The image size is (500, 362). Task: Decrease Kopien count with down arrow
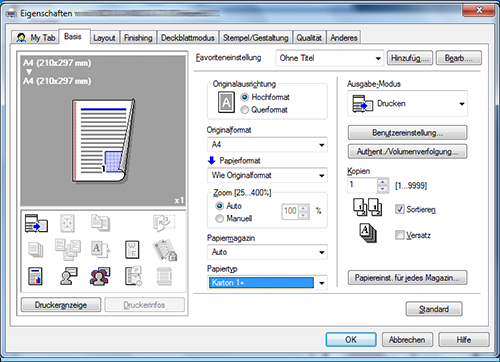pos(383,189)
